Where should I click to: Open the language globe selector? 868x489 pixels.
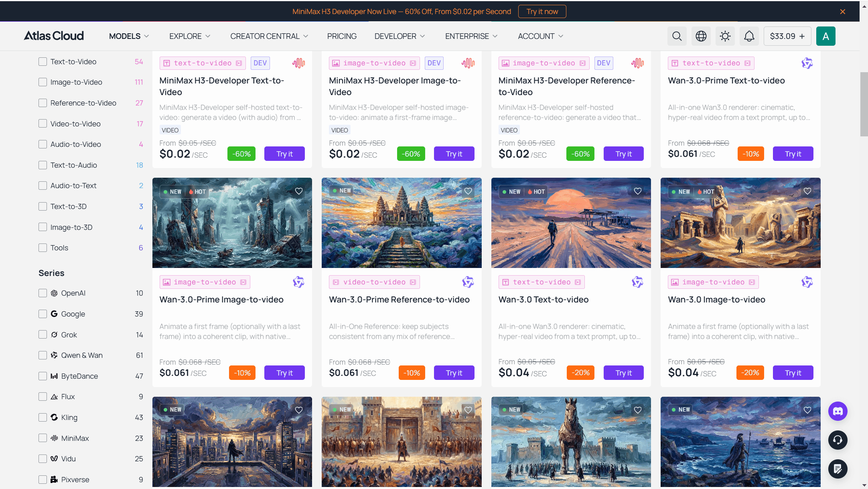tap(701, 36)
